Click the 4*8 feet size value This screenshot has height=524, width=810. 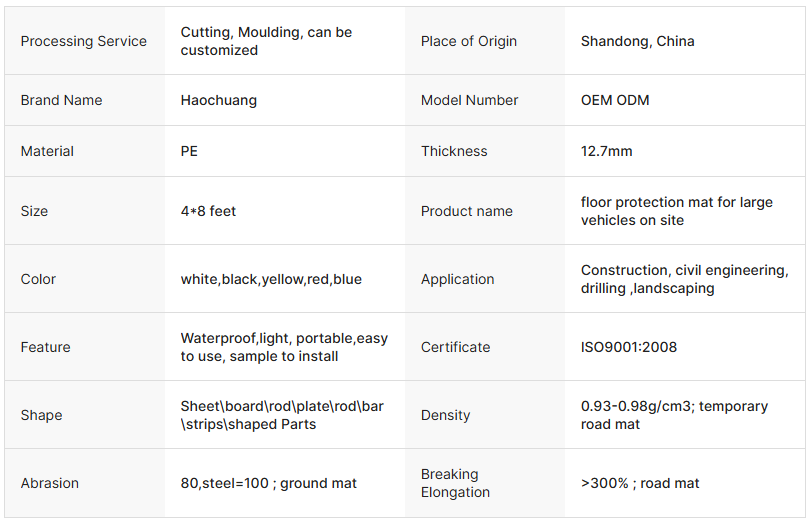tap(208, 211)
